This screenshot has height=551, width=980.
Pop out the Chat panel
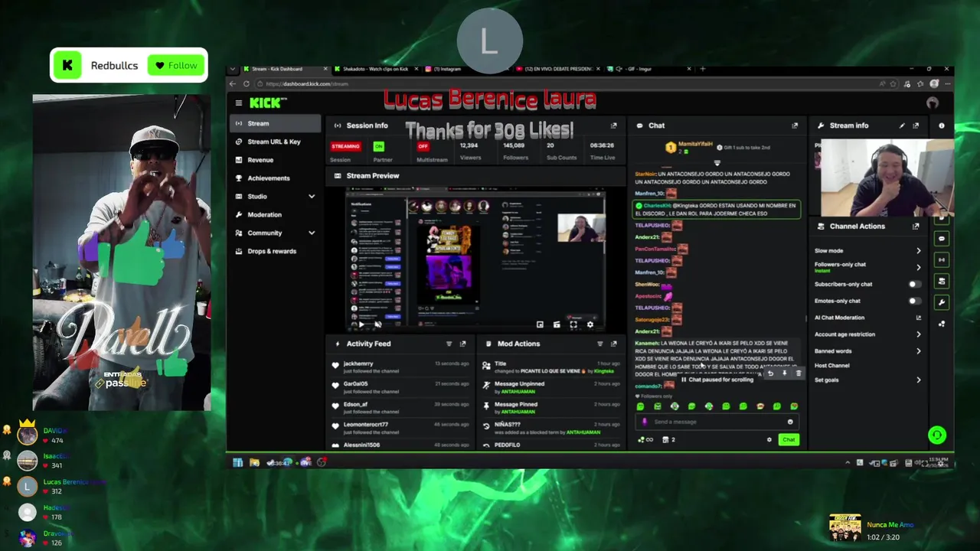pos(795,126)
